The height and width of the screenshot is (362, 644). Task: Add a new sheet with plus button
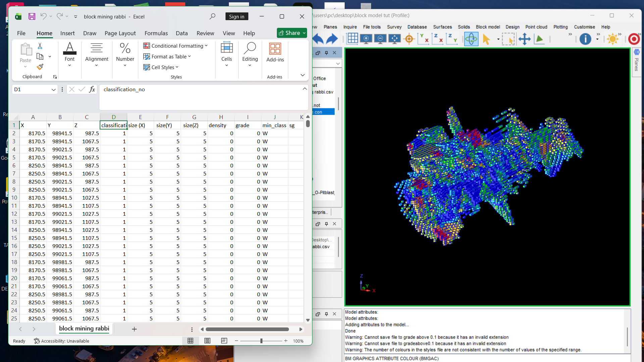(134, 329)
